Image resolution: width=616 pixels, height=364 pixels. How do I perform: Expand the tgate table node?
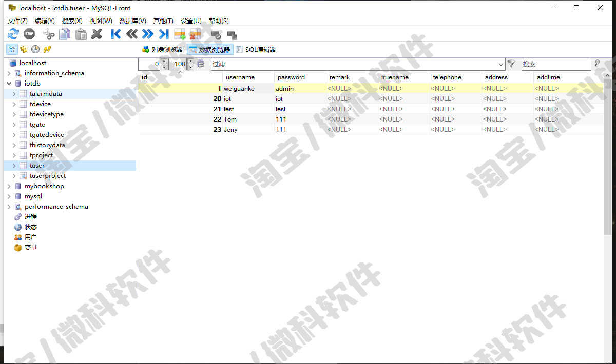click(14, 125)
